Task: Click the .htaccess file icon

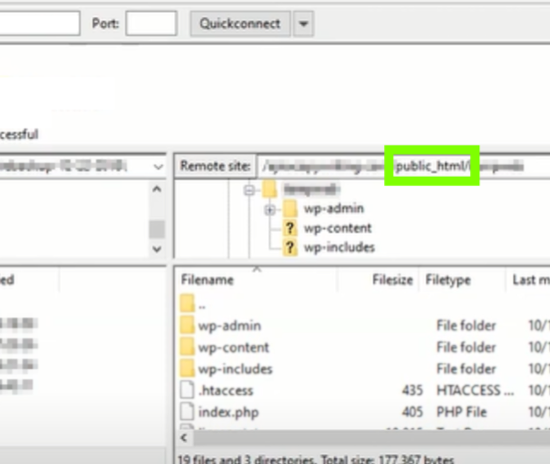Action: tap(187, 390)
